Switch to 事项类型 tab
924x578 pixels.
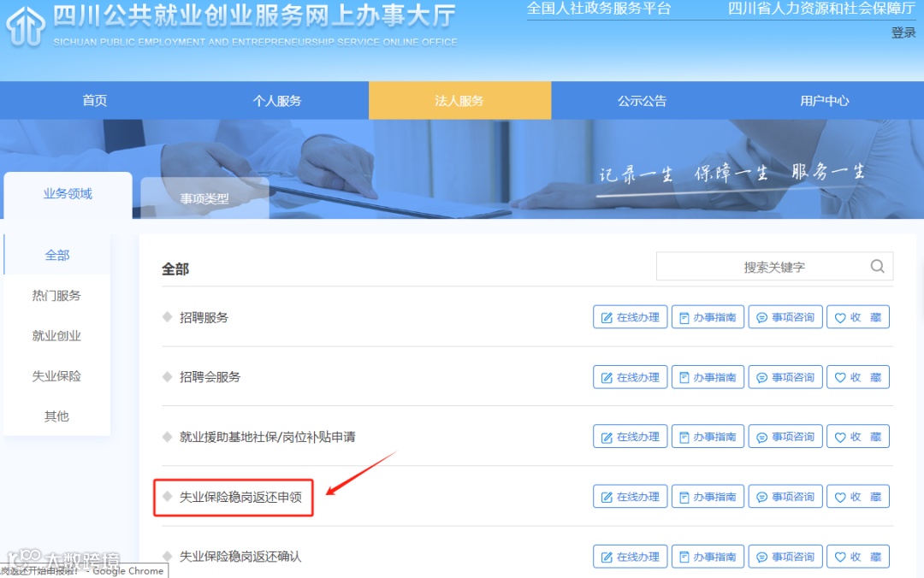204,198
